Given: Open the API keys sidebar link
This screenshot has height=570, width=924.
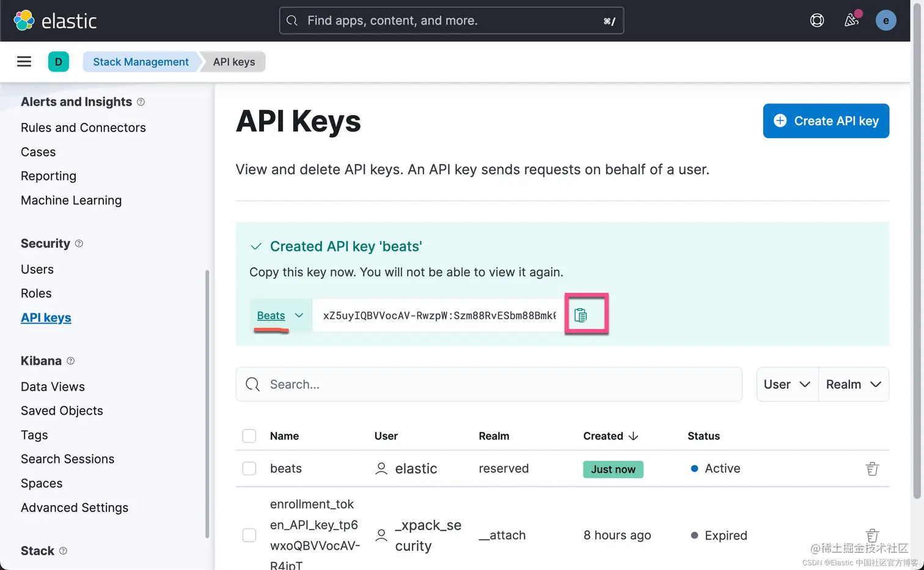Looking at the screenshot, I should point(46,318).
